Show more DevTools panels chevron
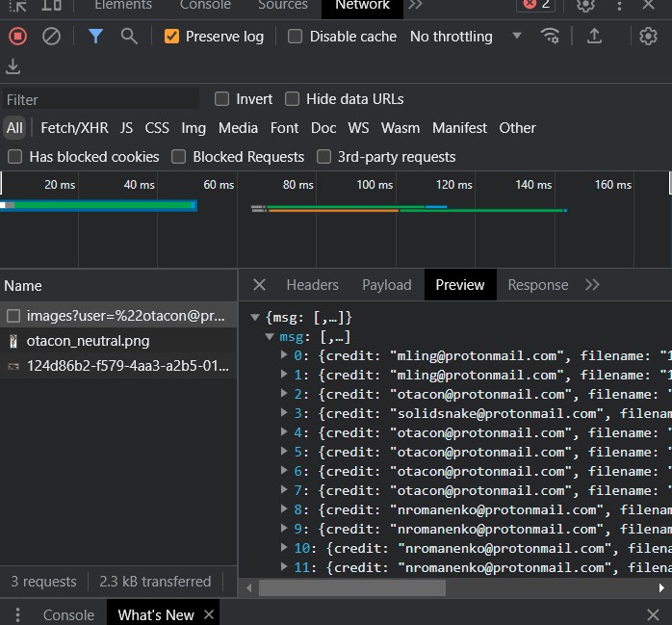 click(x=415, y=5)
